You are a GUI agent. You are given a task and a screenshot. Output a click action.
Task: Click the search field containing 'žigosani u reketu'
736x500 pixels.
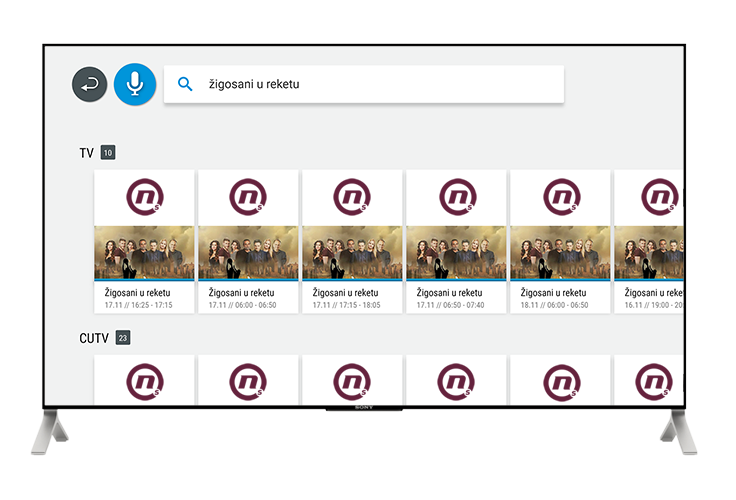tap(380, 85)
